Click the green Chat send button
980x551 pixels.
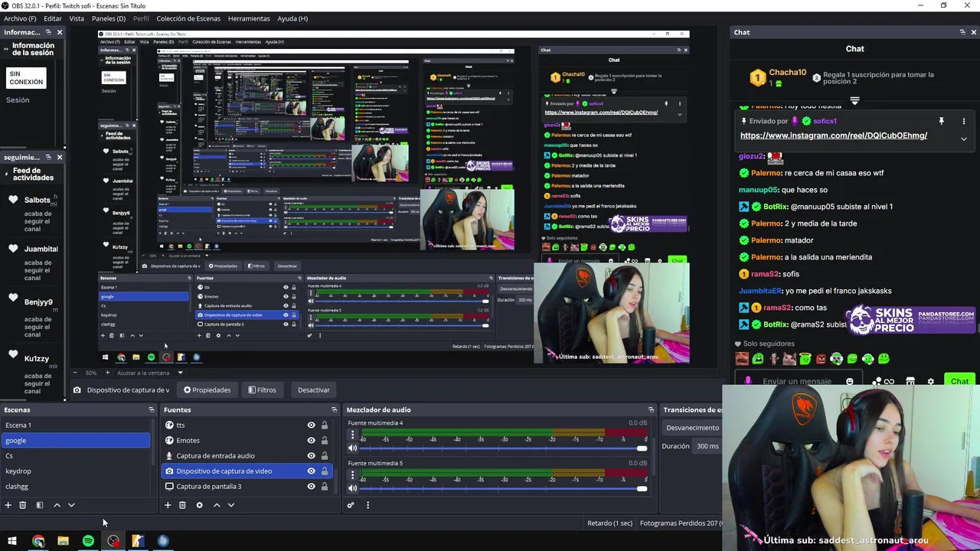coord(959,381)
